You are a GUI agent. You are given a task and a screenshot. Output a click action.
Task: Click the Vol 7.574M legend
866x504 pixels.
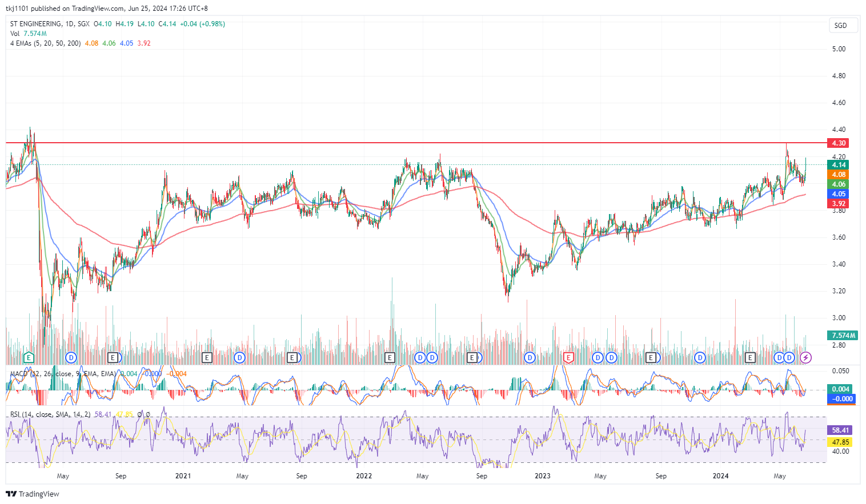(x=29, y=34)
